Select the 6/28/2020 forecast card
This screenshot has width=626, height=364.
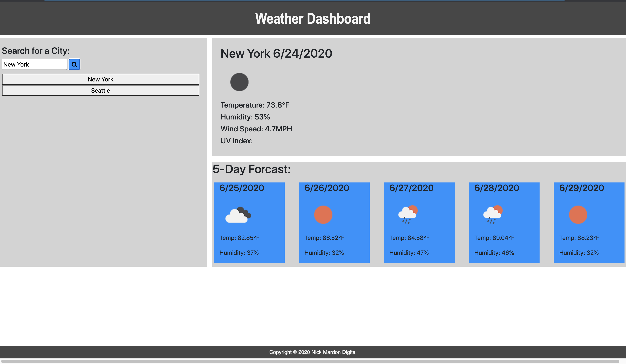(x=504, y=223)
